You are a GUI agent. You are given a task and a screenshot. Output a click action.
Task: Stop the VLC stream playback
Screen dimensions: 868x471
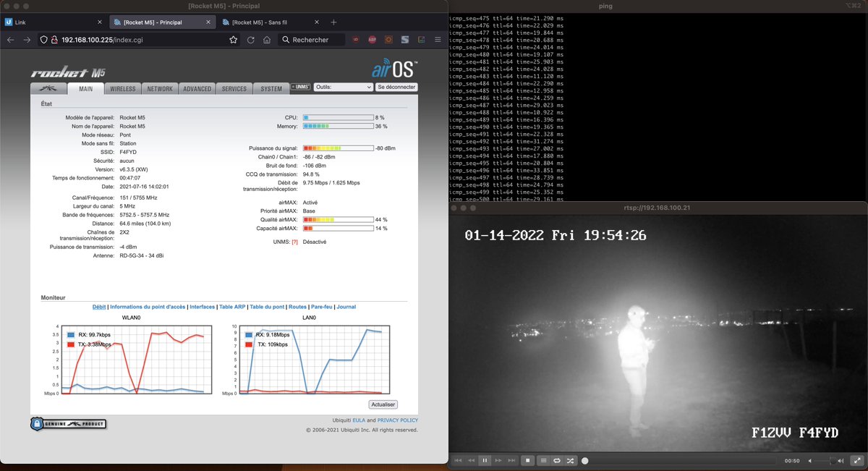tap(528, 460)
